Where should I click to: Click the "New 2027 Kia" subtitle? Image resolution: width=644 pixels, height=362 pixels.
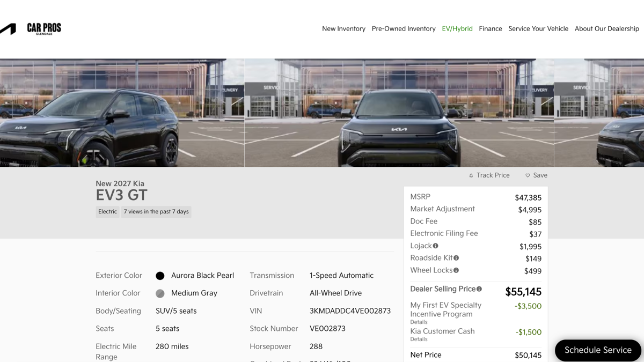[120, 183]
